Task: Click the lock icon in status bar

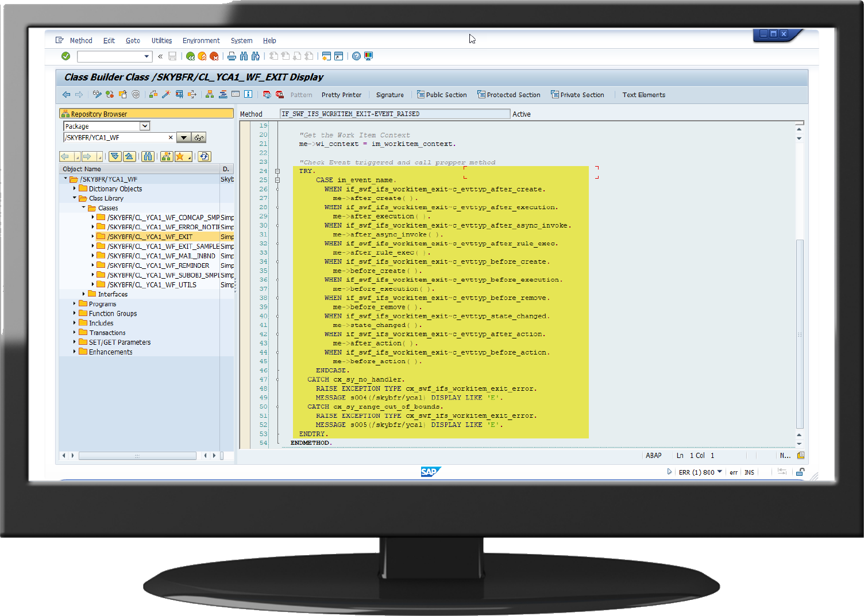Action: [x=800, y=472]
